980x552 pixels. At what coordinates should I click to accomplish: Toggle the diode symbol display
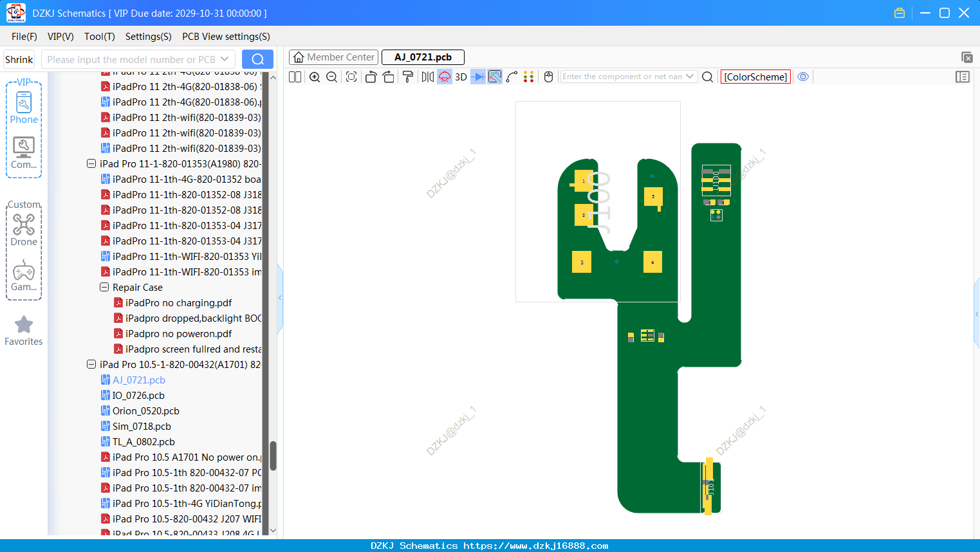(x=478, y=77)
